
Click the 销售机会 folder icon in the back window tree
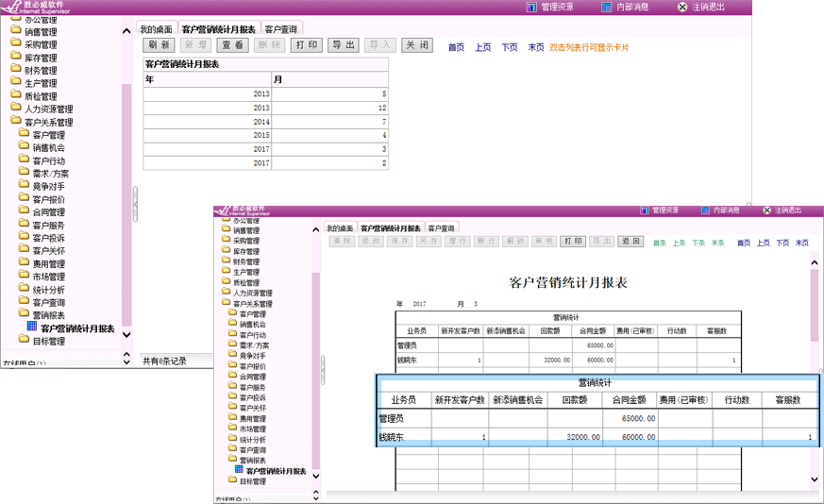24,146
